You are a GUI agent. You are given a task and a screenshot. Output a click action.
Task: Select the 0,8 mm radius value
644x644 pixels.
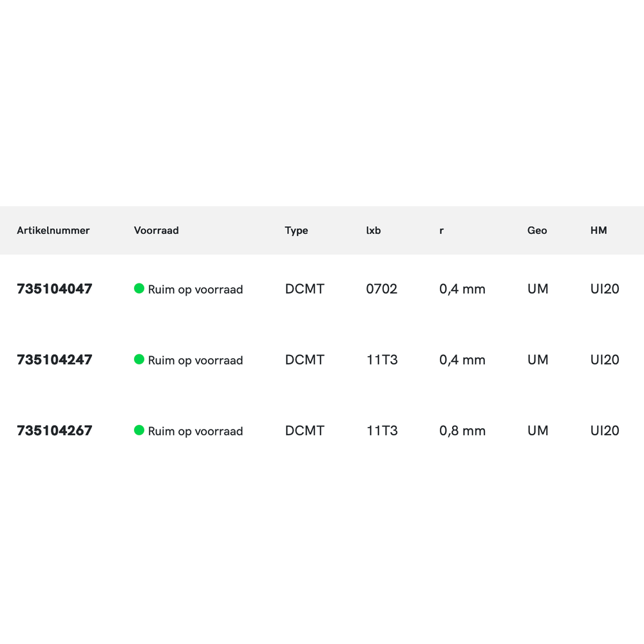pos(462,431)
